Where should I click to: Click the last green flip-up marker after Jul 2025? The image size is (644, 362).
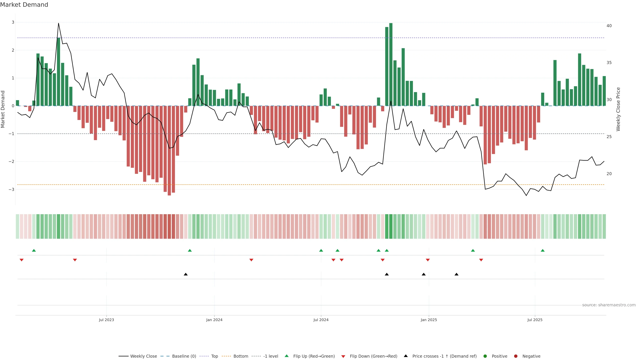[x=543, y=250]
